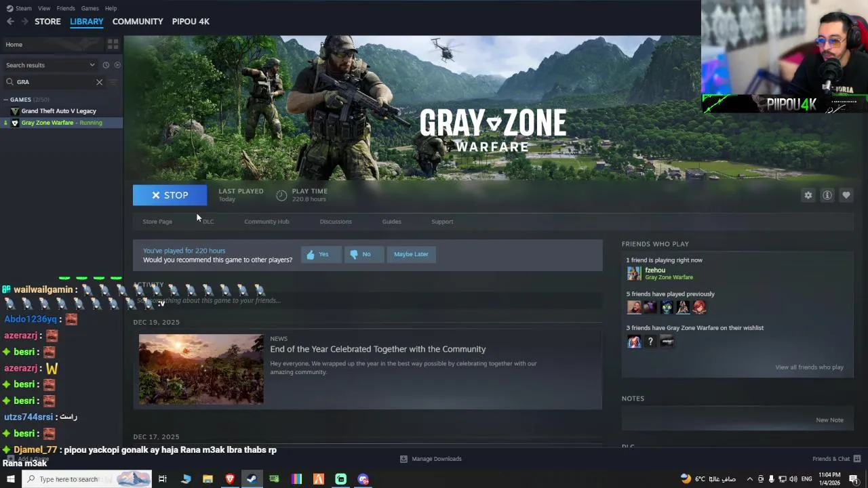Switch to the STORE tab
Viewport: 868px width, 488px height.
pos(47,22)
